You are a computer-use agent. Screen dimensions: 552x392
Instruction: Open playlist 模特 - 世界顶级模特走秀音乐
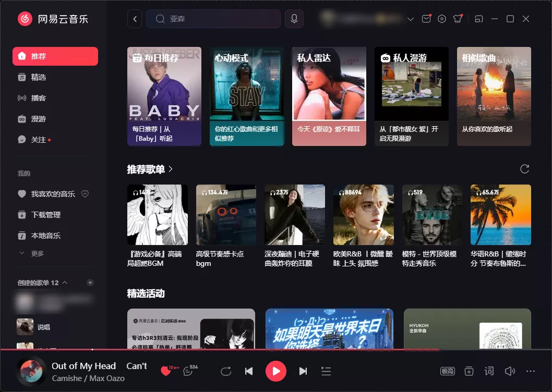(433, 226)
